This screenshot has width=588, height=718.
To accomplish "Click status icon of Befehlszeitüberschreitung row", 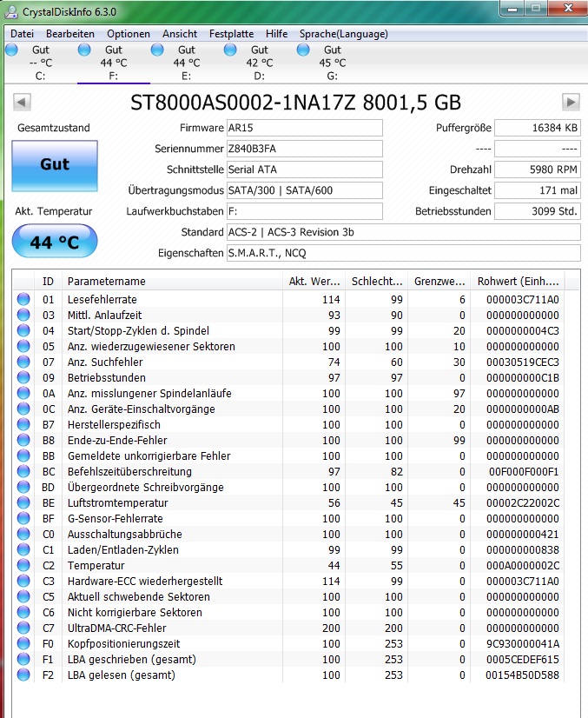I will 23,472.
